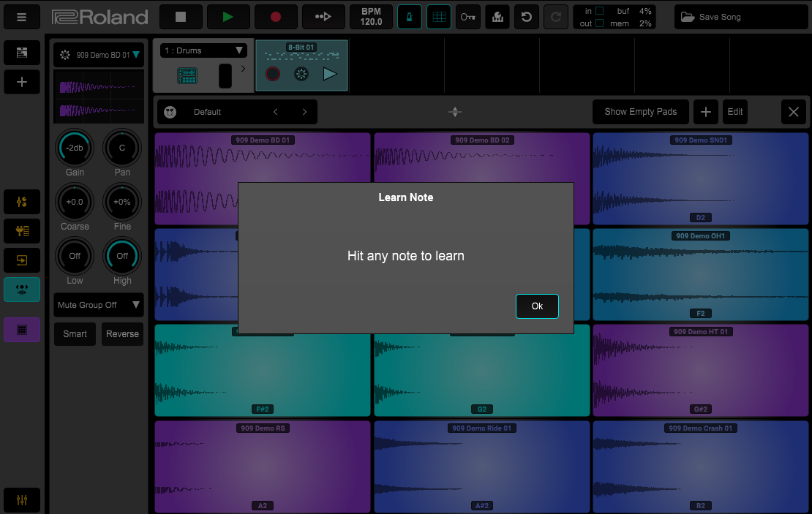Stop playback with the stop button

(181, 17)
